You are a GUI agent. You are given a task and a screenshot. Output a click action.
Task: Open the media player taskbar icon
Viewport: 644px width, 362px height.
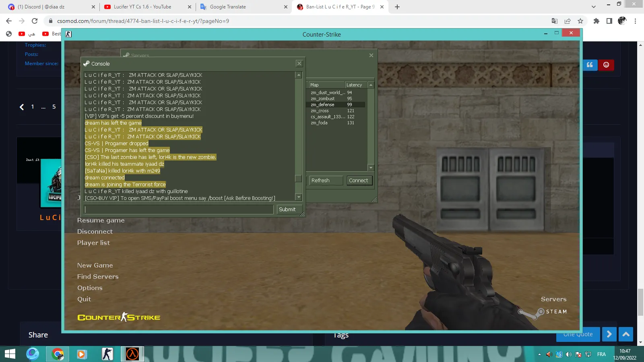[x=82, y=354]
